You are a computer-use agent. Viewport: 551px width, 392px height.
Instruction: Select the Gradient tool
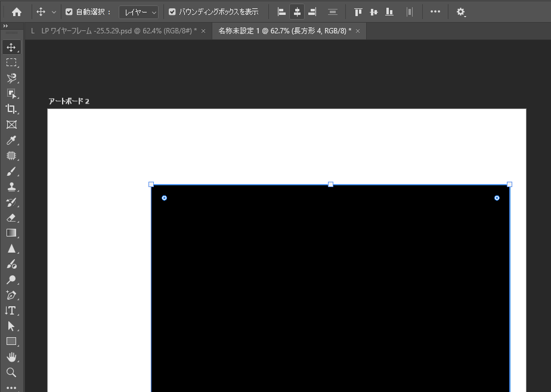(11, 233)
